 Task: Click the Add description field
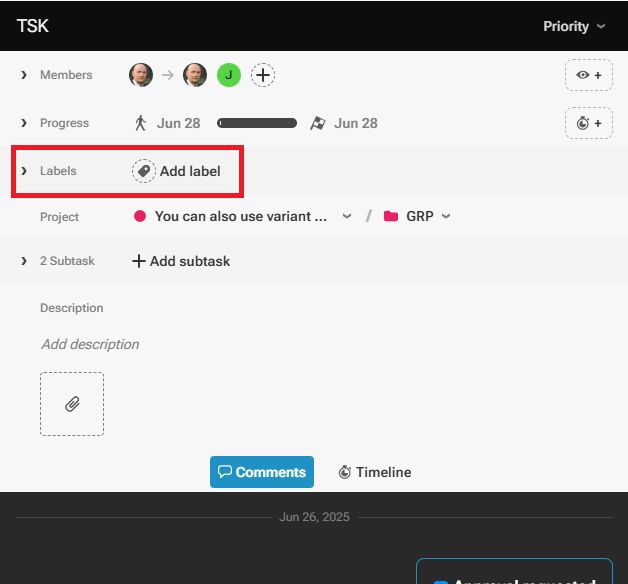click(x=90, y=344)
